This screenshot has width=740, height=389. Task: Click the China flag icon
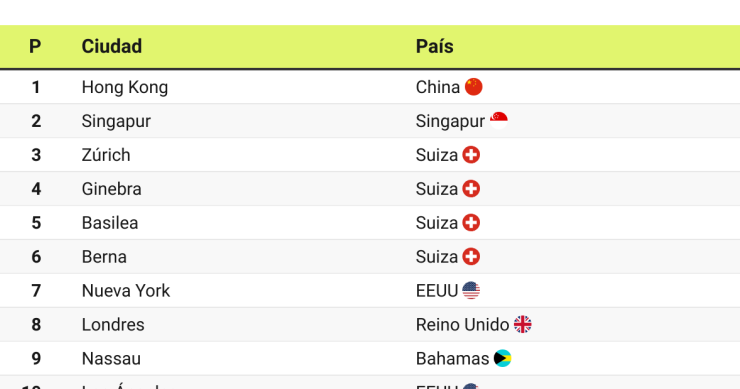[x=473, y=87]
